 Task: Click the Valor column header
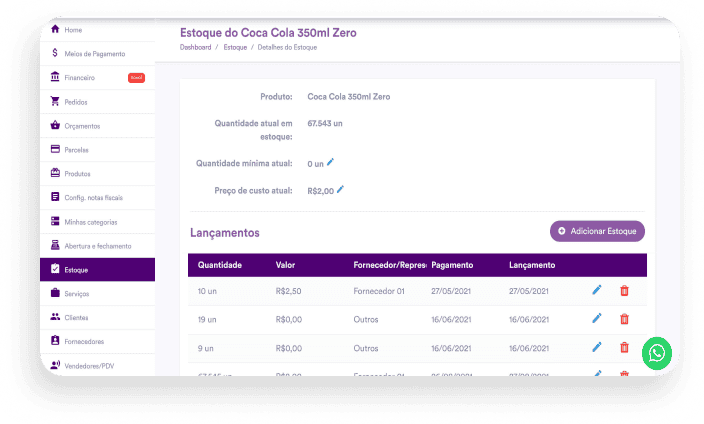285,265
